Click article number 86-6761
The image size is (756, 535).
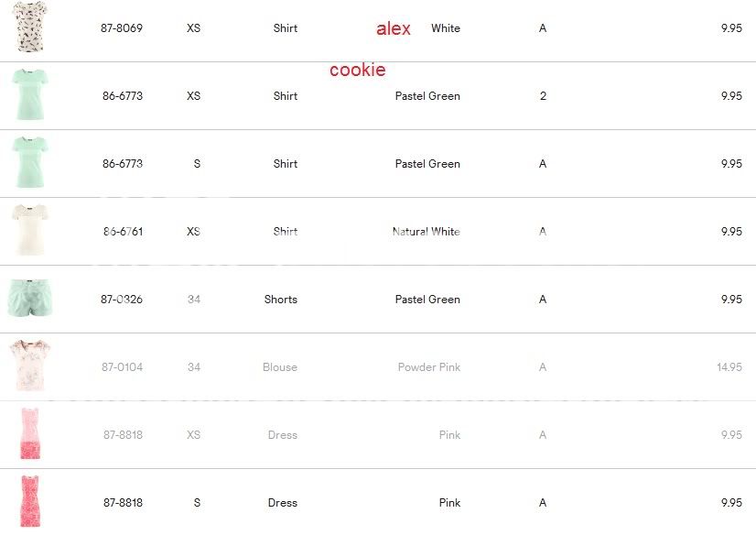click(122, 232)
